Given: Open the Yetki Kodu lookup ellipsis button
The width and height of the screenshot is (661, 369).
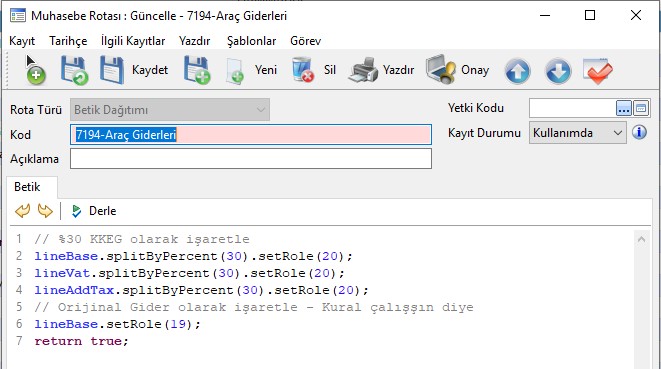Looking at the screenshot, I should 623,108.
